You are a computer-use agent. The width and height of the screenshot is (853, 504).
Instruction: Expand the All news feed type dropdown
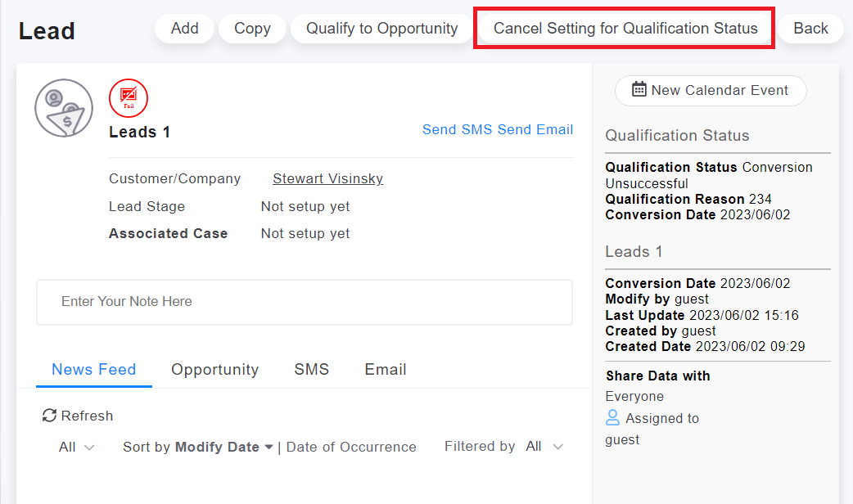[77, 447]
